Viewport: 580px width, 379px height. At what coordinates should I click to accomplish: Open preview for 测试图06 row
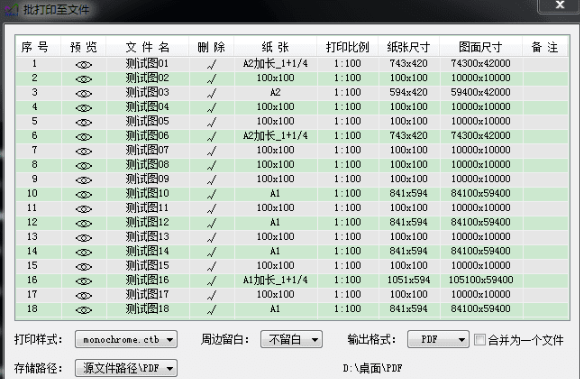tap(84, 137)
